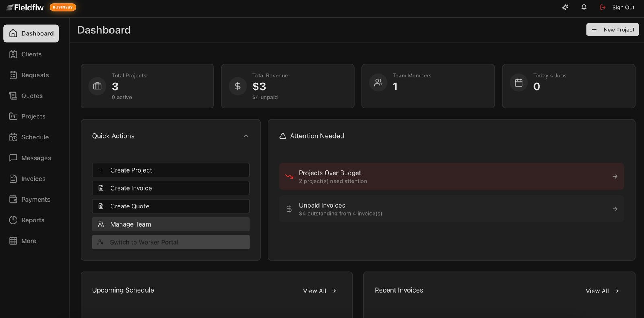644x318 pixels.
Task: Sign out of the account
Action: point(617,7)
